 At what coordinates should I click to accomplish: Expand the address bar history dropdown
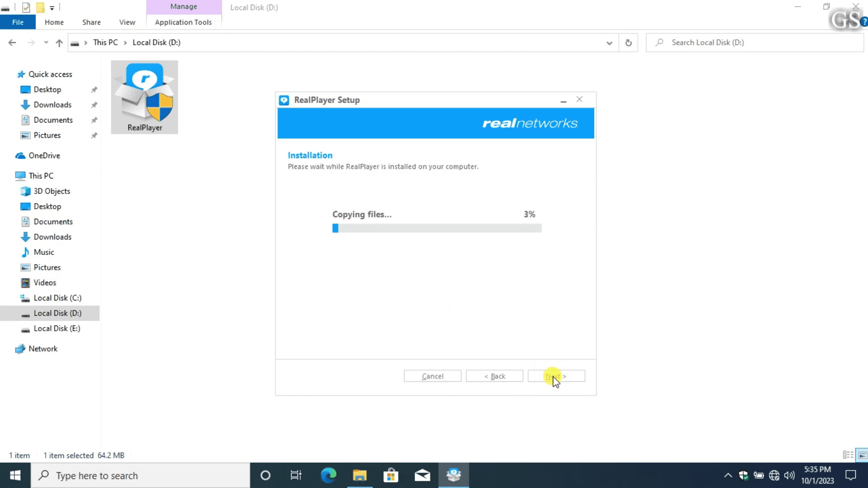(609, 43)
